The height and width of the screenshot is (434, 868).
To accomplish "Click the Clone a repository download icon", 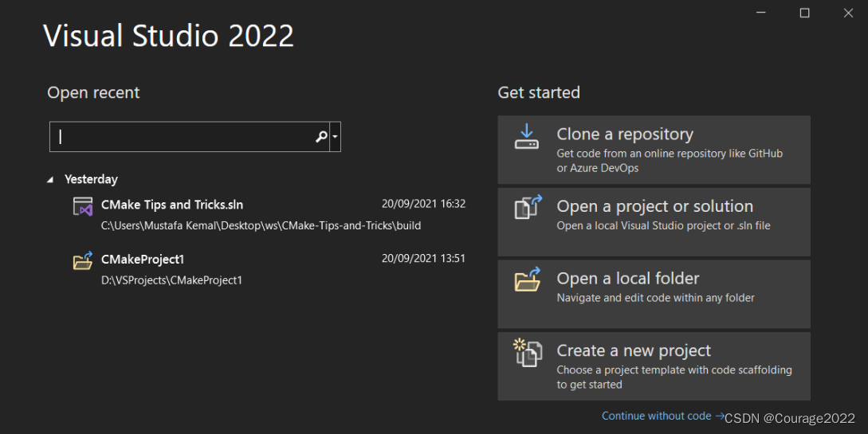I will click(x=526, y=136).
